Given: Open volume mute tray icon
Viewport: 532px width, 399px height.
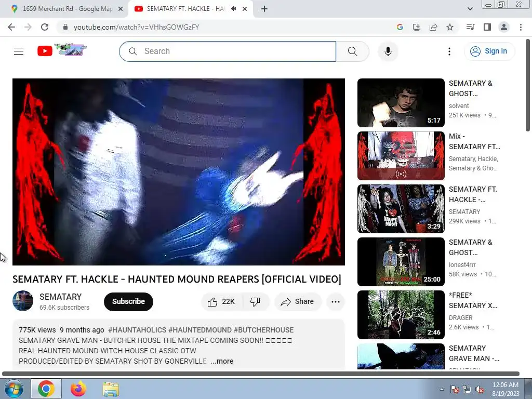Looking at the screenshot, I should click(x=480, y=390).
